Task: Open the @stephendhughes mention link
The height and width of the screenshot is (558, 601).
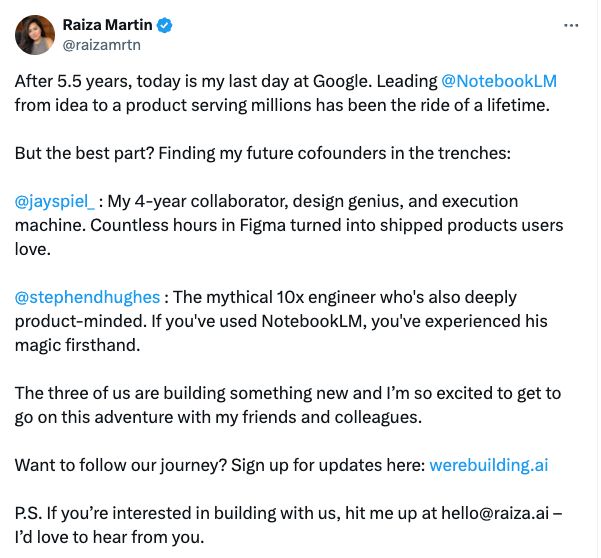Action: coord(87,297)
